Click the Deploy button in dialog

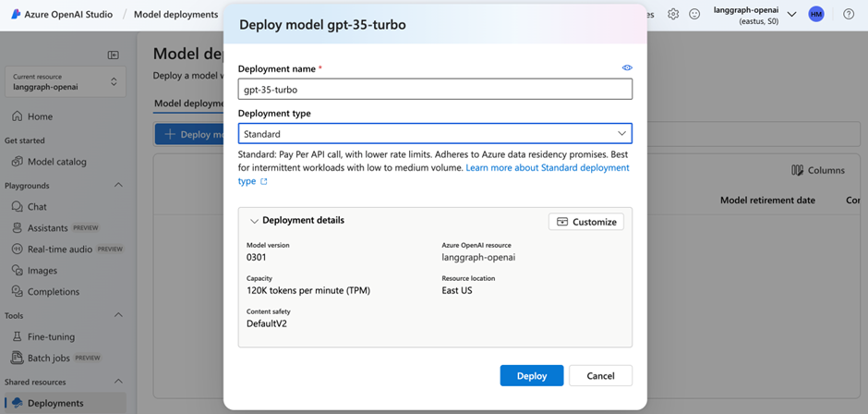click(532, 376)
